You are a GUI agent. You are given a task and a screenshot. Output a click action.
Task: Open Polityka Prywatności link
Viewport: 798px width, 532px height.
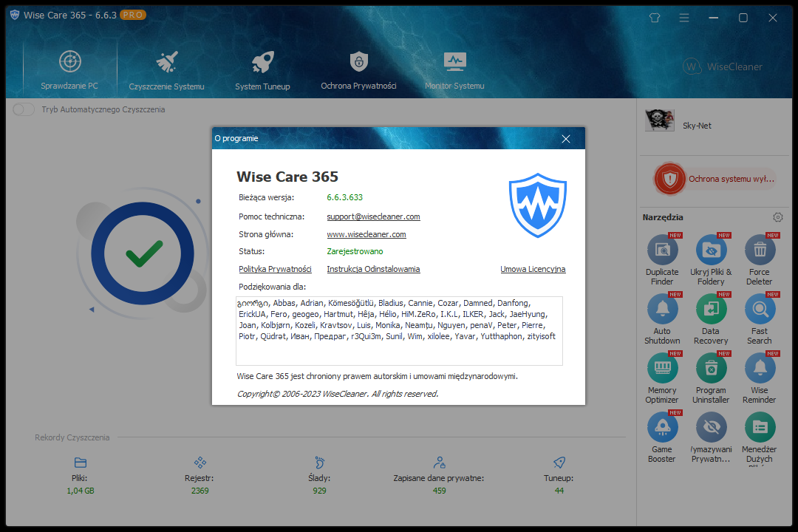[275, 269]
